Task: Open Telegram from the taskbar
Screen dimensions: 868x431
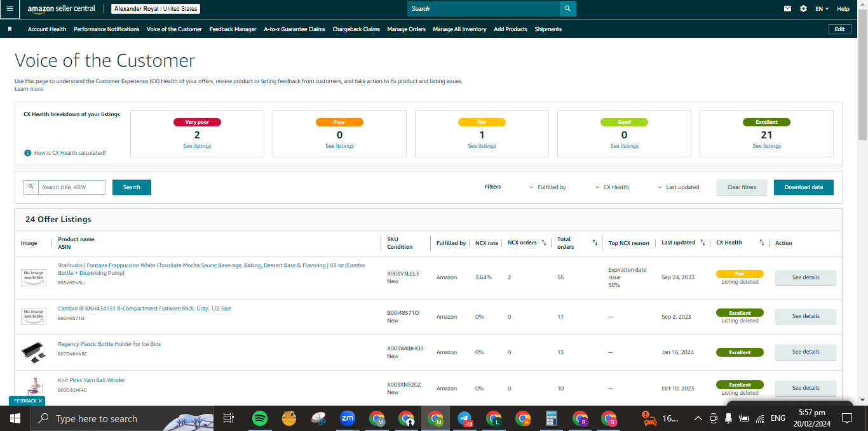Action: pyautogui.click(x=465, y=418)
